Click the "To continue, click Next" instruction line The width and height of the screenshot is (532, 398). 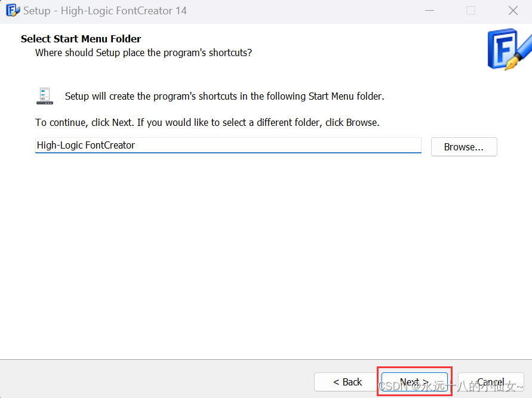(207, 122)
